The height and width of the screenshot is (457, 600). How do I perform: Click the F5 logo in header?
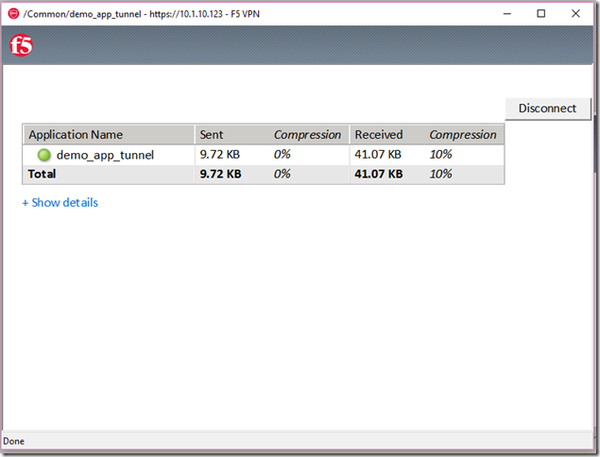coord(21,46)
